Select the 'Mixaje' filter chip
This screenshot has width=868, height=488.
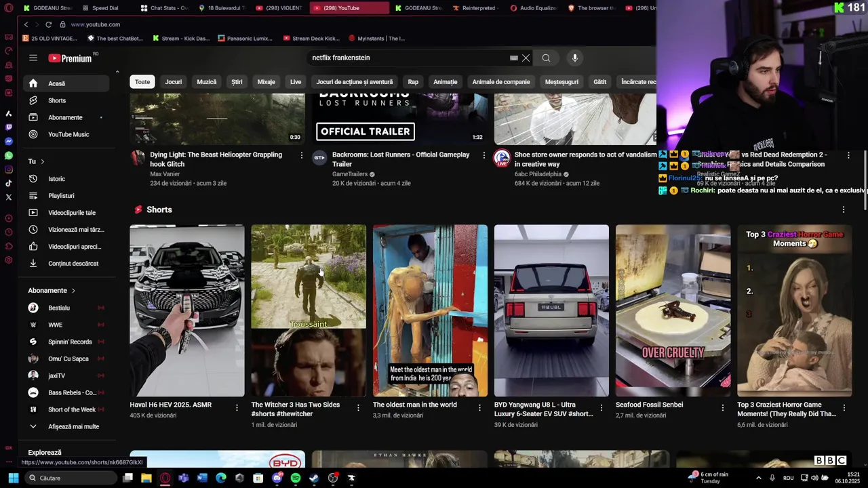click(267, 82)
